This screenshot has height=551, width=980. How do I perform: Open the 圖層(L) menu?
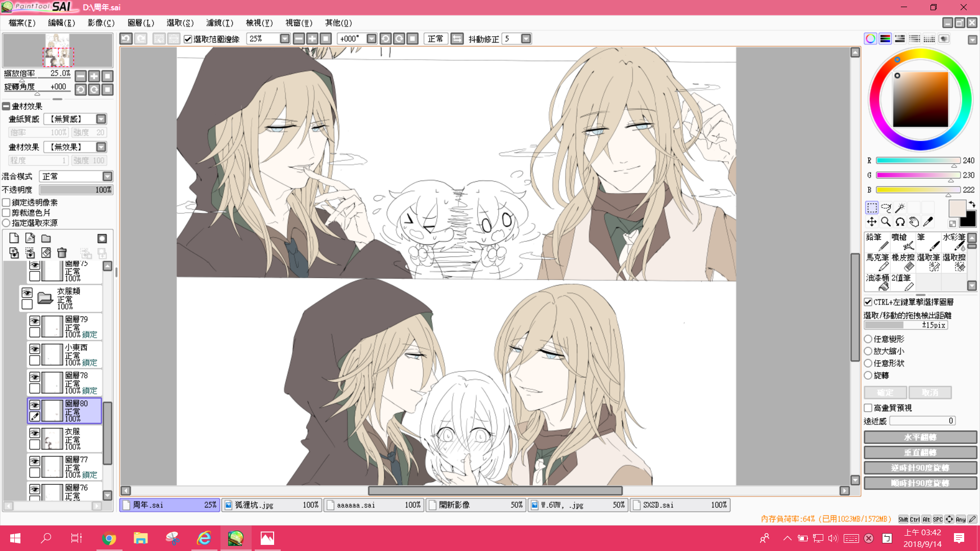pyautogui.click(x=141, y=23)
